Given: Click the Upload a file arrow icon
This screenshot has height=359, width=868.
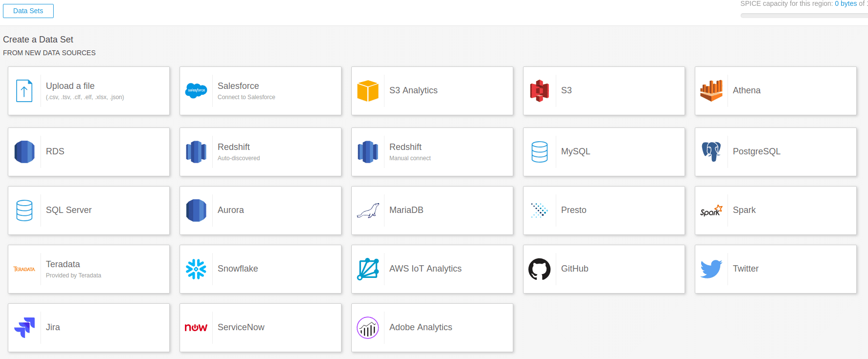Looking at the screenshot, I should pyautogui.click(x=24, y=91).
